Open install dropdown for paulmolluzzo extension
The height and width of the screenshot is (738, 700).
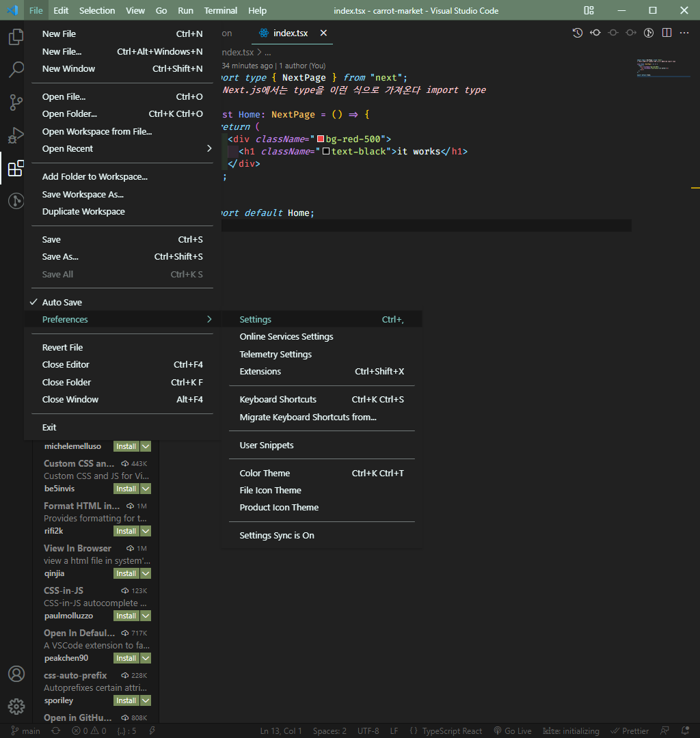(146, 616)
